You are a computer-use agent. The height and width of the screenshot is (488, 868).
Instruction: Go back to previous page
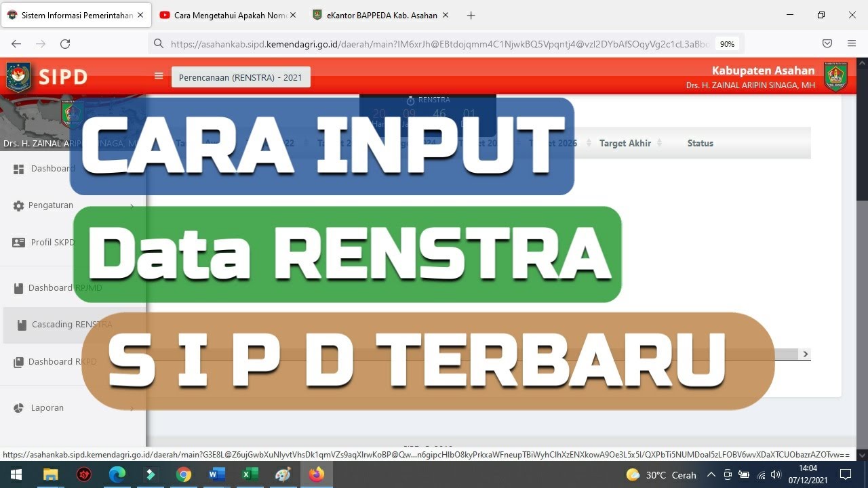click(x=16, y=43)
